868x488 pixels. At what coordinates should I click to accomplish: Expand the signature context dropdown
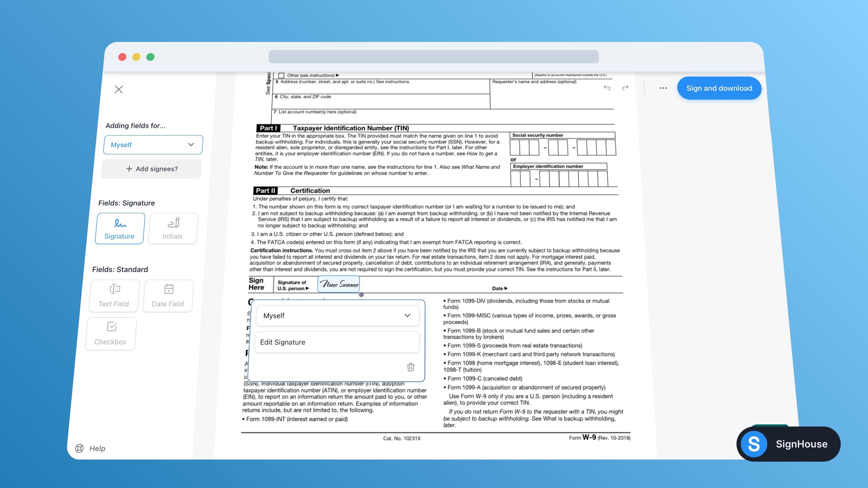point(407,314)
